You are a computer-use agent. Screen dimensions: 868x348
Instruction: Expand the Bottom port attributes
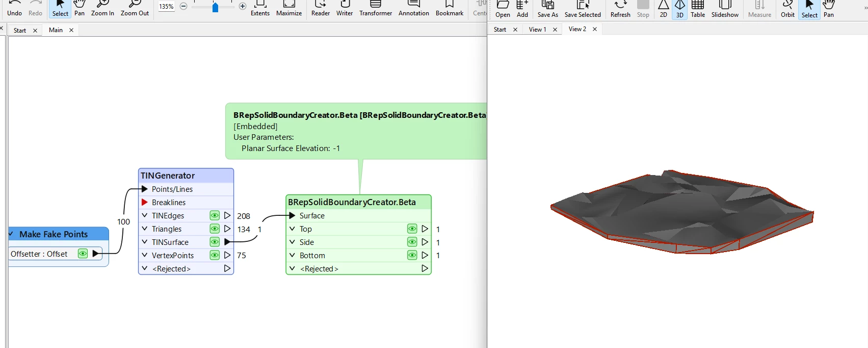pyautogui.click(x=292, y=255)
